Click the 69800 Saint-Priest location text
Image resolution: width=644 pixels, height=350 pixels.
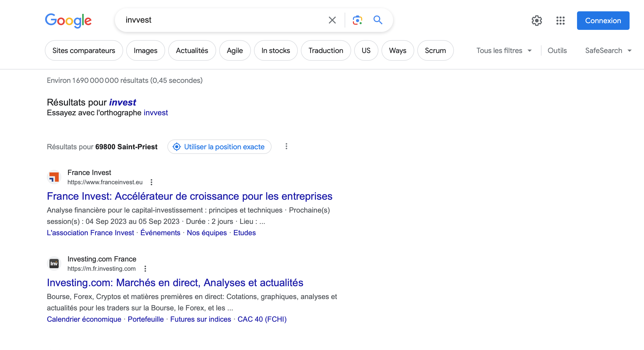tap(126, 147)
